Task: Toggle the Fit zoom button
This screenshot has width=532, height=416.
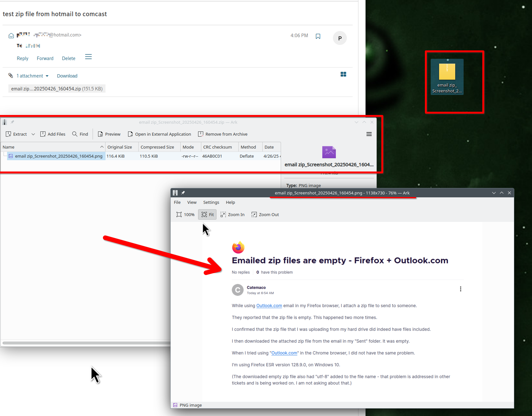Action: (x=207, y=214)
